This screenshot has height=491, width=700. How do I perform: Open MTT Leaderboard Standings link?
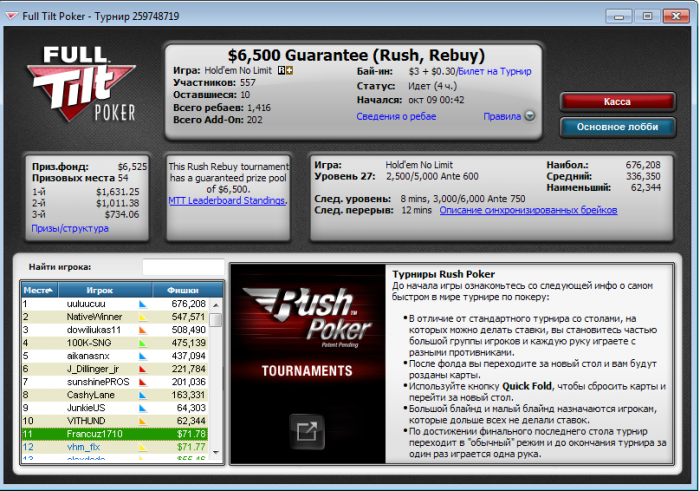[226, 201]
